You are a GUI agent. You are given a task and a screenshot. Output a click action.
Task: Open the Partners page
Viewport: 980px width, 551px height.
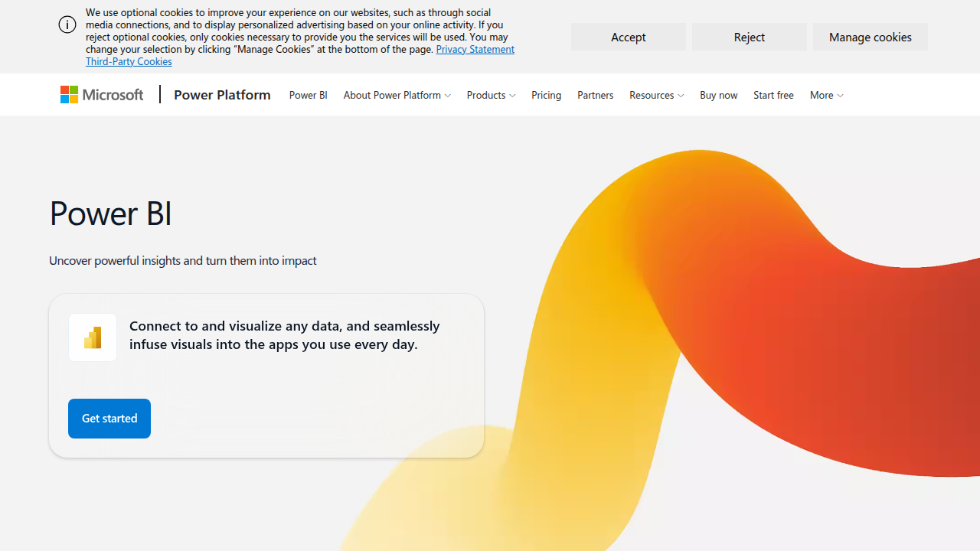point(596,95)
